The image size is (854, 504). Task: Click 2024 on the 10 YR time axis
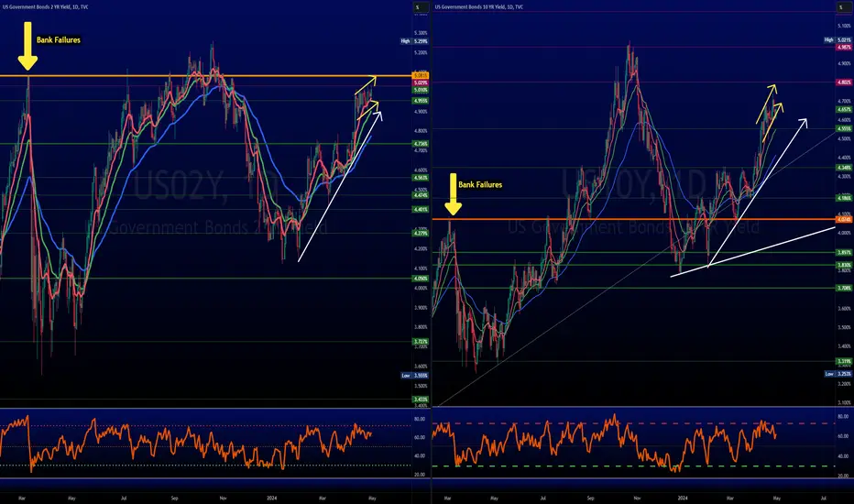[683, 498]
